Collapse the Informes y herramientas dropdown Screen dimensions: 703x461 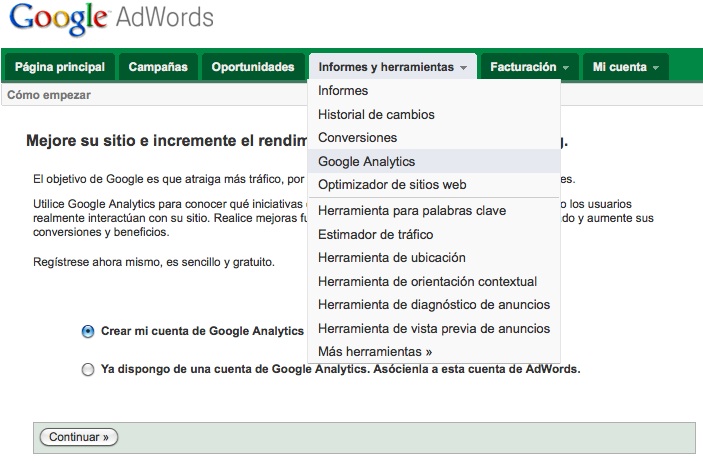click(x=392, y=67)
